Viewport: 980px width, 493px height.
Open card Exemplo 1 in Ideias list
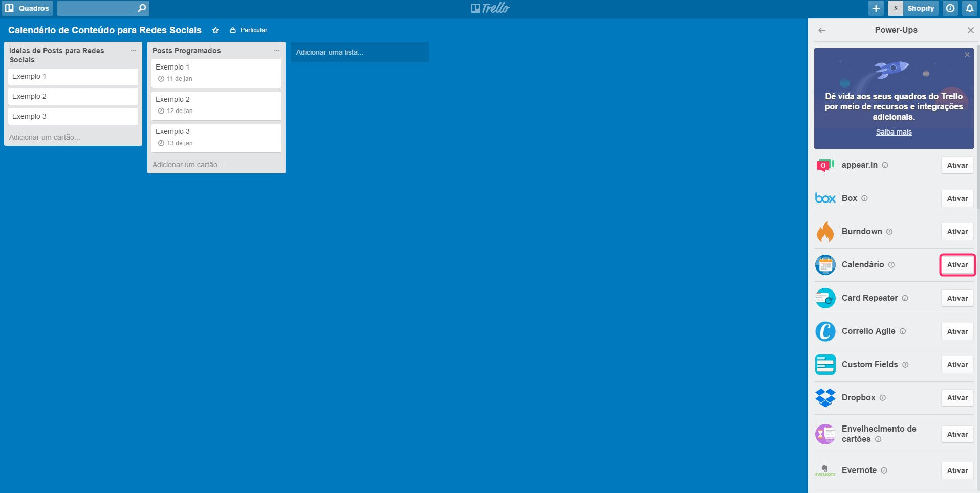click(x=73, y=77)
